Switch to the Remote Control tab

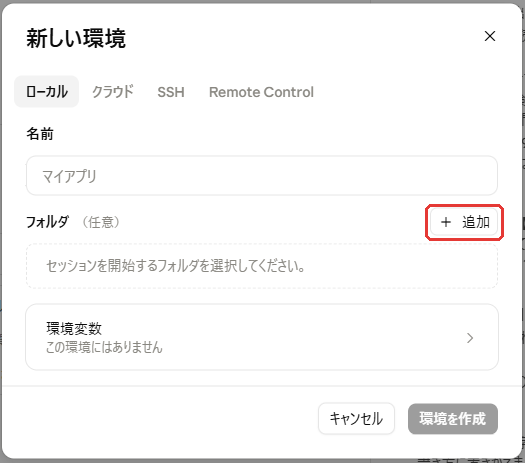click(x=261, y=92)
